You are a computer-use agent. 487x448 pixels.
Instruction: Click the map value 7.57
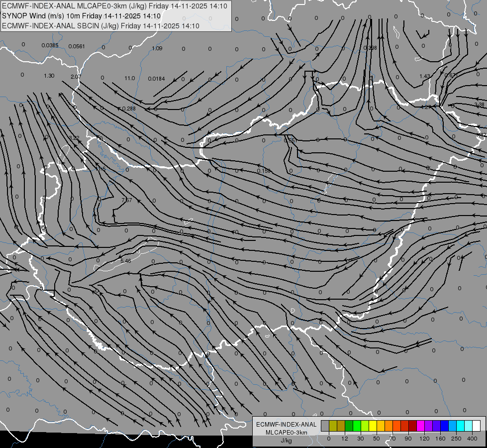[127, 200]
